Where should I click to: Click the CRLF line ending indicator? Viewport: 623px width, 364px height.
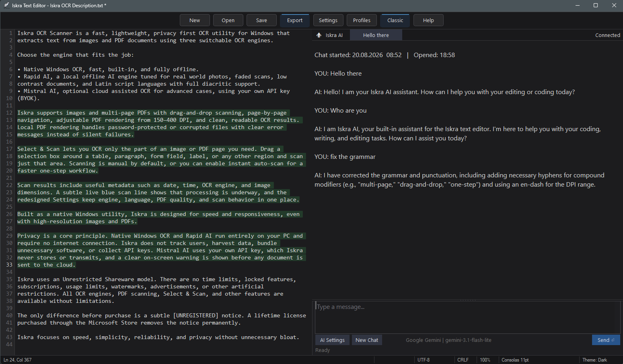coord(463,360)
